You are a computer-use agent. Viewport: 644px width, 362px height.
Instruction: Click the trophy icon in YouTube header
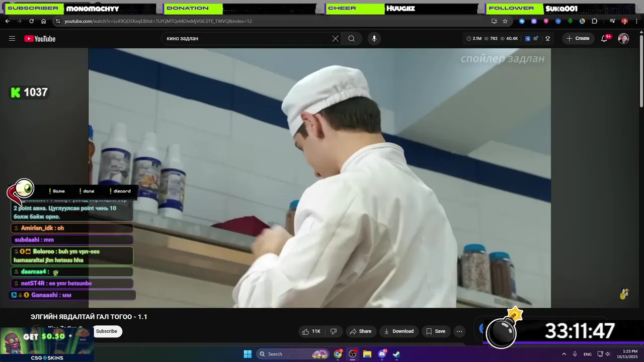tap(547, 39)
